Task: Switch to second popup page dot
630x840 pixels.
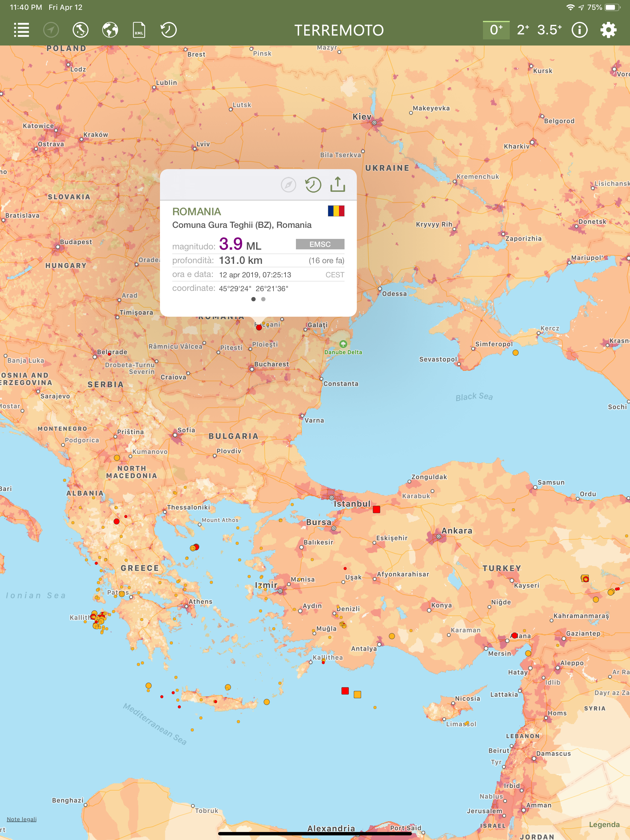Action: [x=263, y=299]
